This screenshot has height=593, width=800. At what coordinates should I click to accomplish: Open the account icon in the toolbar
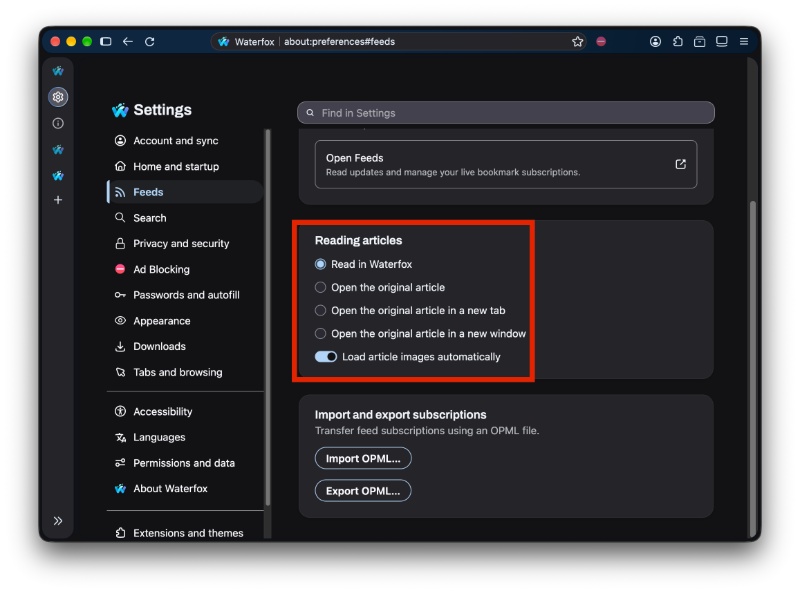coord(655,41)
